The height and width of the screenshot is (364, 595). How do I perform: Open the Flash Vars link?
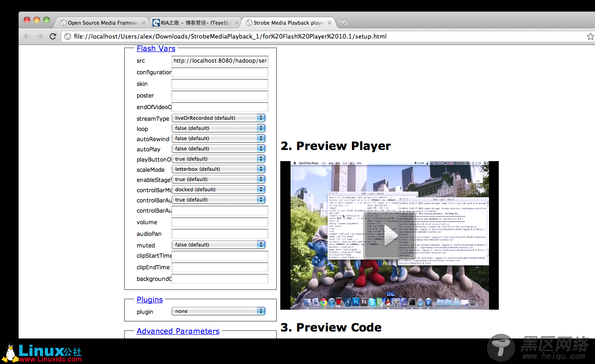pyautogui.click(x=156, y=48)
